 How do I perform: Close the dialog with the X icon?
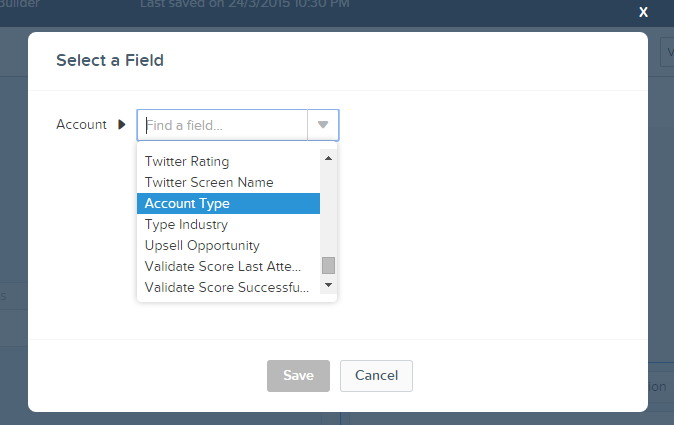(x=644, y=12)
